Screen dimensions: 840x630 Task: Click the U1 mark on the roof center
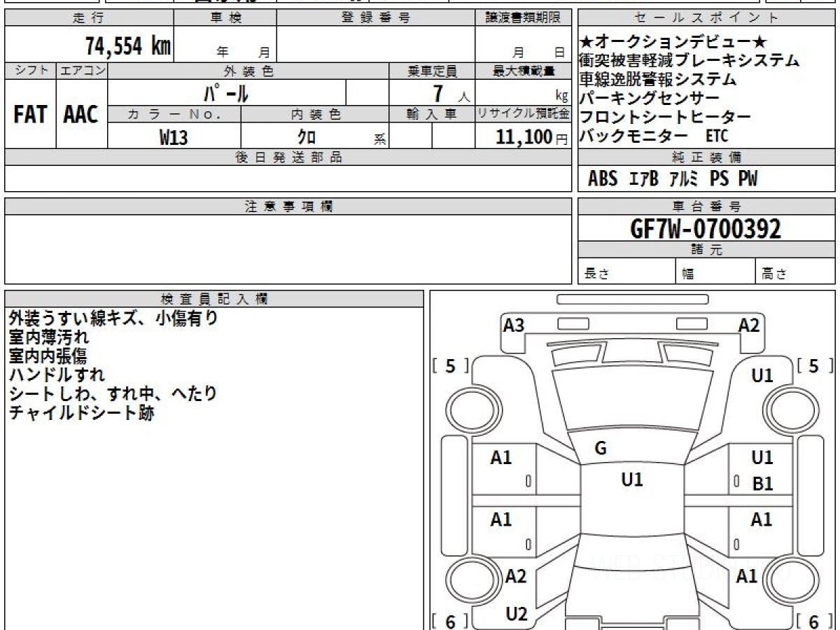point(631,479)
